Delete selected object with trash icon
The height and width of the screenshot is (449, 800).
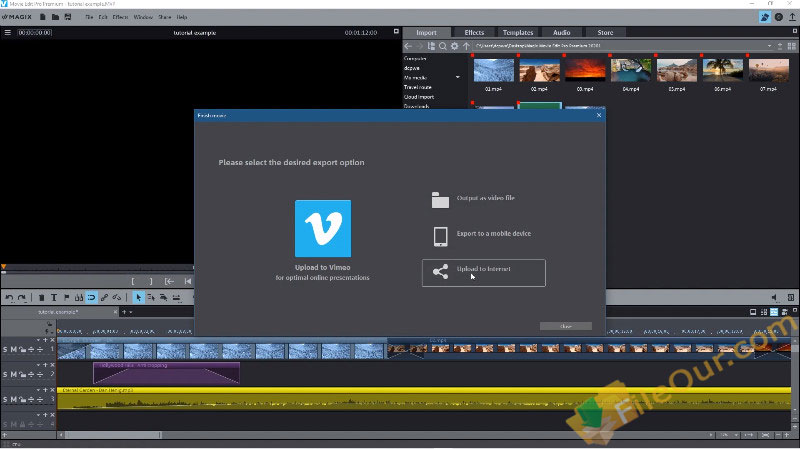pos(41,297)
